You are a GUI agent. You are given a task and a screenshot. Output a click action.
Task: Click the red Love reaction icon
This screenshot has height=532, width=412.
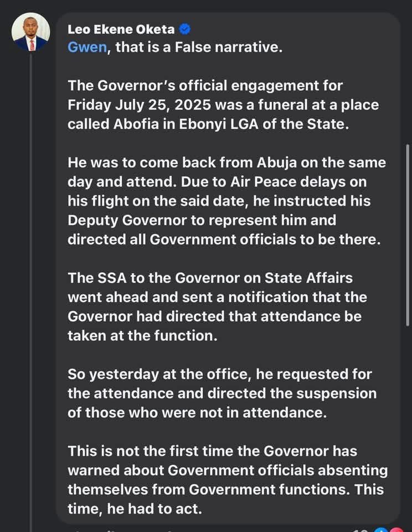(396, 530)
